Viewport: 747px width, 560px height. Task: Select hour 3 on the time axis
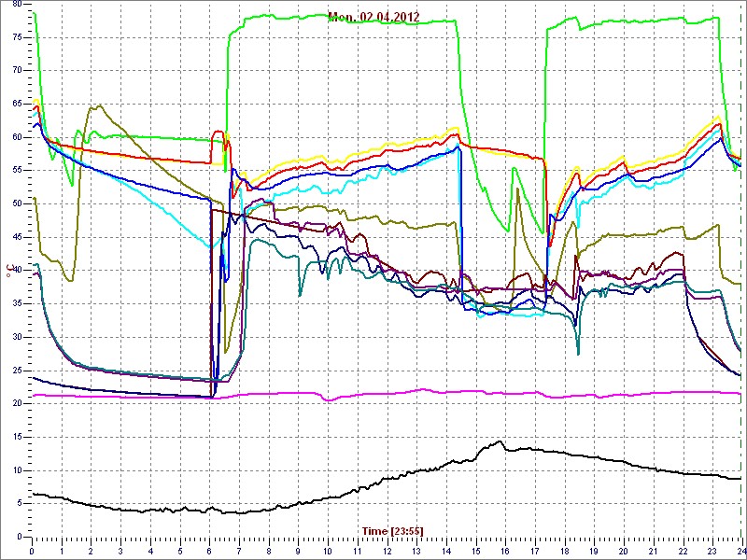click(x=120, y=551)
